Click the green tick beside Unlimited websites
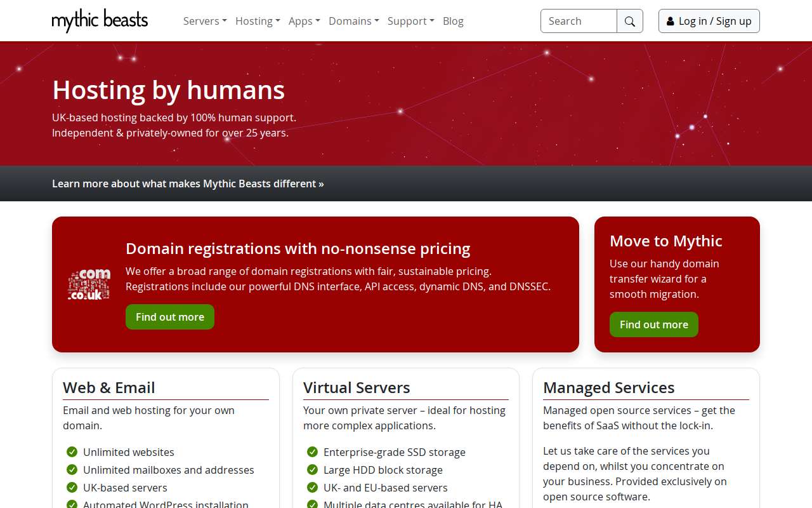 tap(72, 452)
